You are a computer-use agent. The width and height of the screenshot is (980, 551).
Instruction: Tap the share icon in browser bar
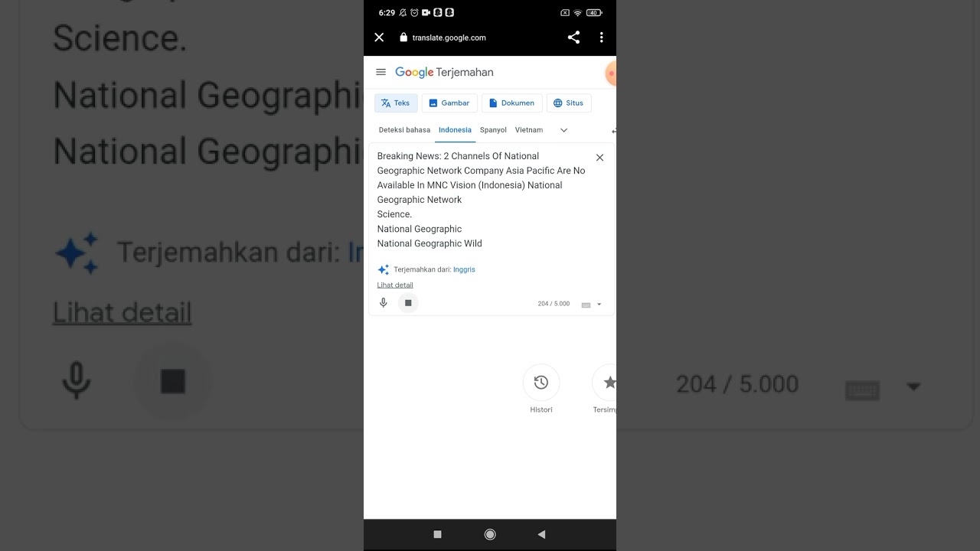click(573, 37)
